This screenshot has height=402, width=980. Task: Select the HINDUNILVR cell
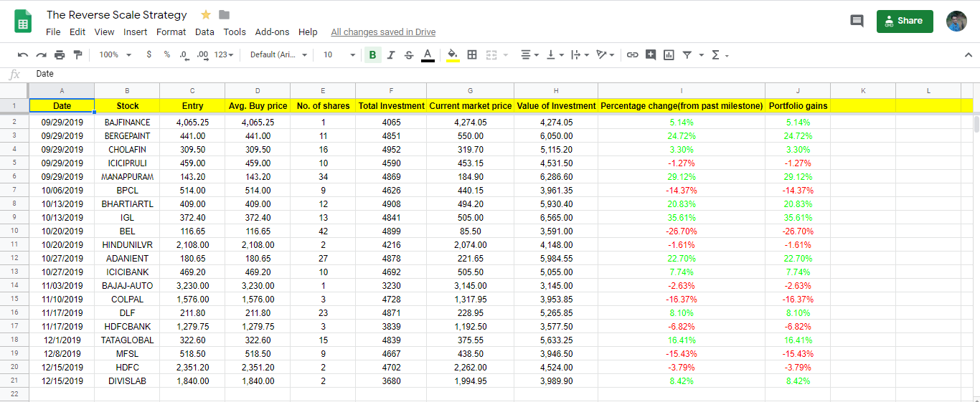pyautogui.click(x=127, y=245)
